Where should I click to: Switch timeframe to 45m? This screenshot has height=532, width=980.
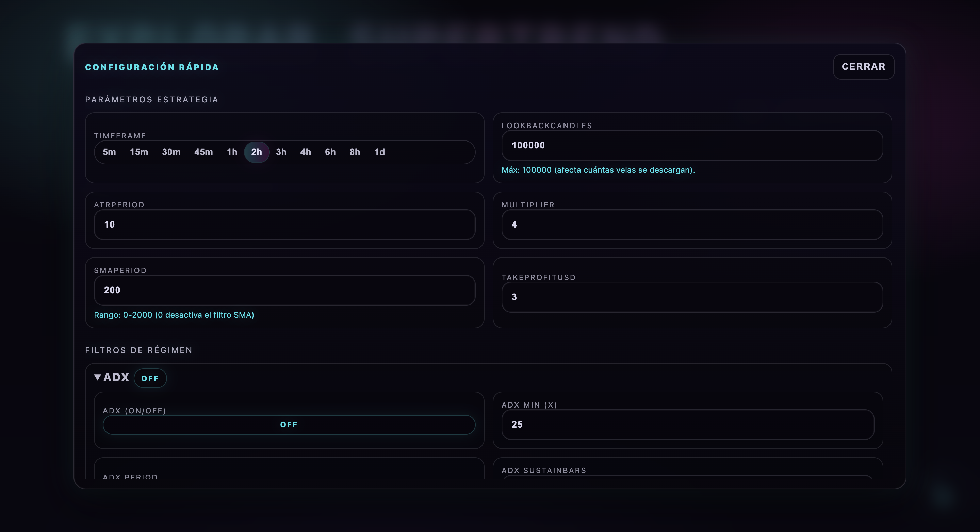point(203,152)
